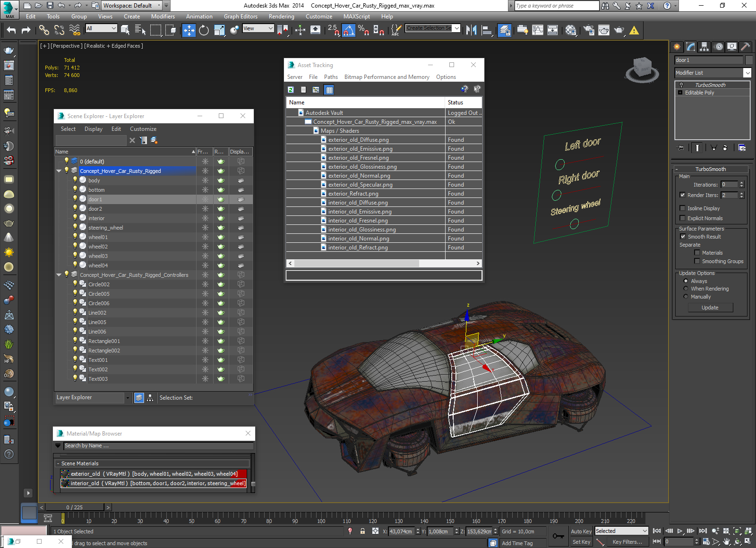Click the Key Filters button
The height and width of the screenshot is (548, 756).
point(627,542)
